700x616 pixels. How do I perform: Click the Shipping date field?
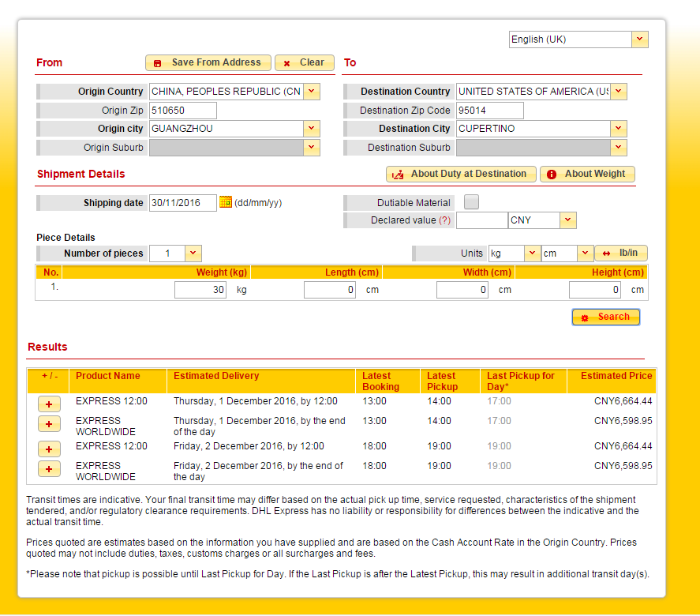point(183,203)
